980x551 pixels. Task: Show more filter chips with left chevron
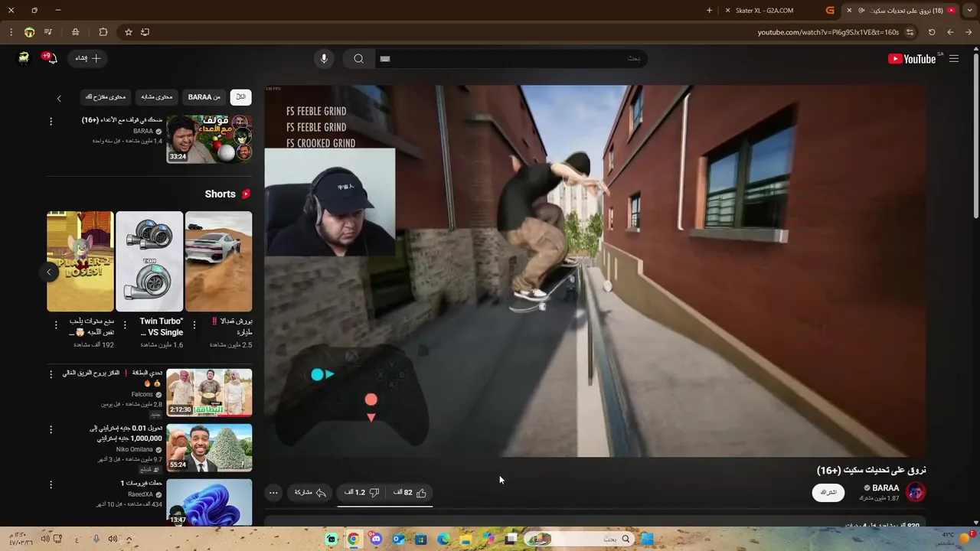coord(59,98)
